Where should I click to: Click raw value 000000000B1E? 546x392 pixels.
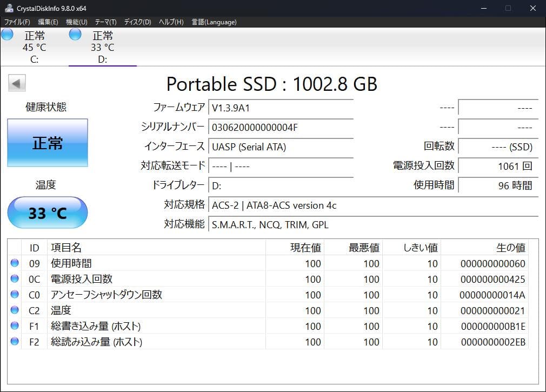[493, 326]
